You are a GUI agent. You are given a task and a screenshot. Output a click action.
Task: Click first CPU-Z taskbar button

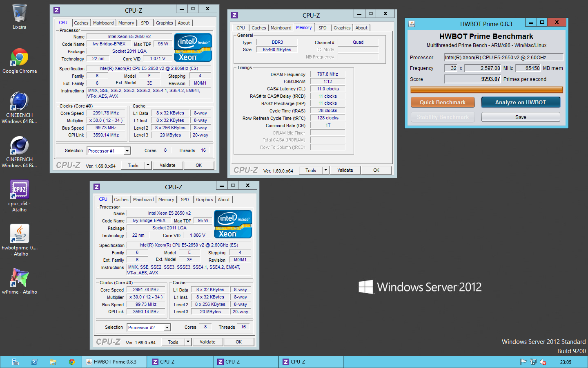180,362
